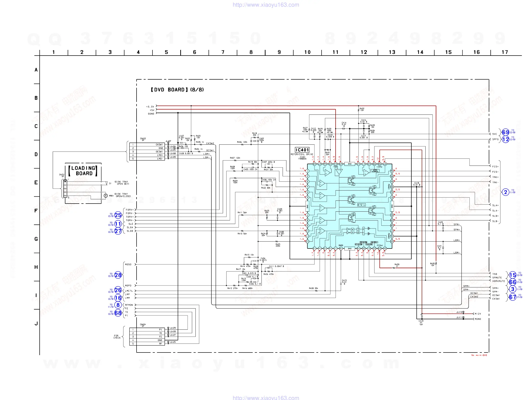Viewport: 532px width, 400px height.
Task: Click the circled 12 SPFG reference marker
Action: (505, 139)
